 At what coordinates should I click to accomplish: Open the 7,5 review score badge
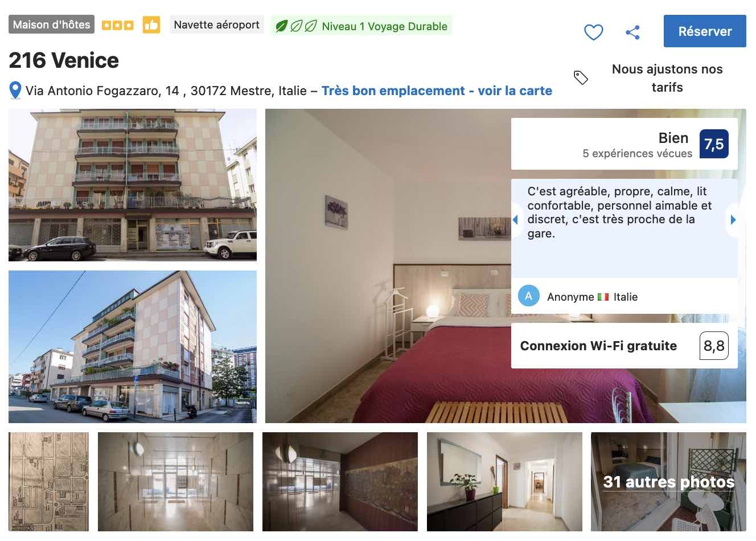click(714, 144)
